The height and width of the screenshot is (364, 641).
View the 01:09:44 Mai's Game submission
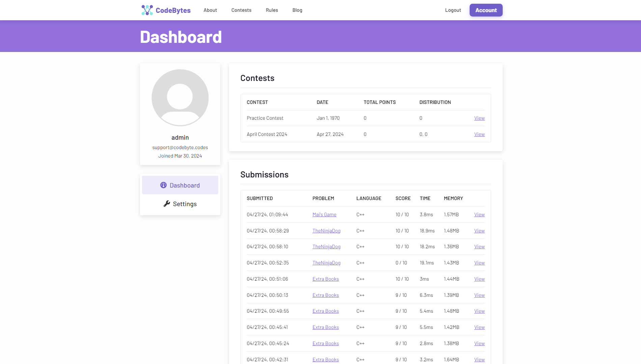click(479, 215)
